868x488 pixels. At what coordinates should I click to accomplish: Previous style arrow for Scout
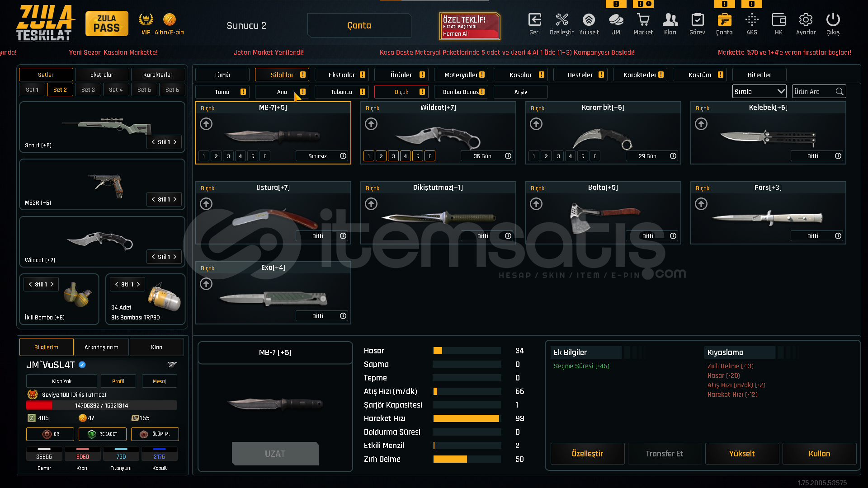click(153, 142)
